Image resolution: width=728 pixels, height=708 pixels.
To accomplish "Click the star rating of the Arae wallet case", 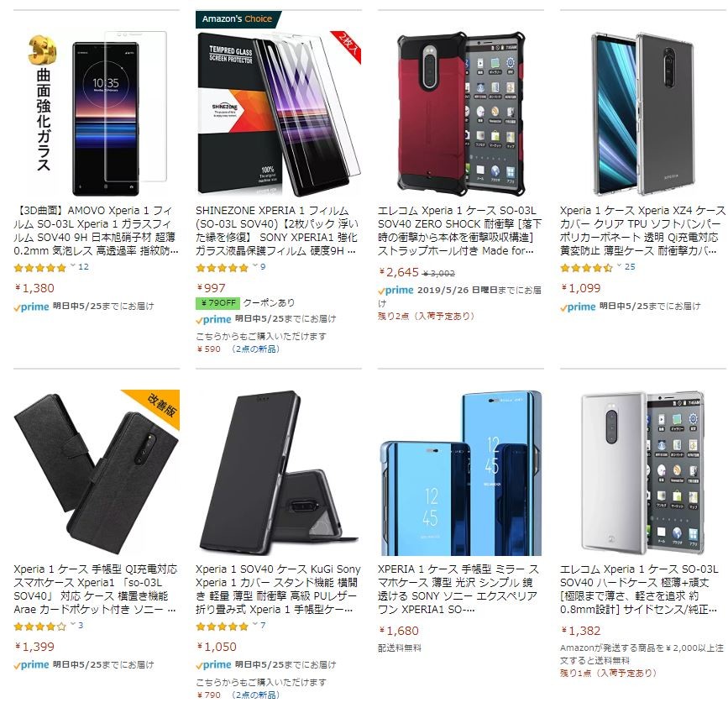I will point(40,627).
